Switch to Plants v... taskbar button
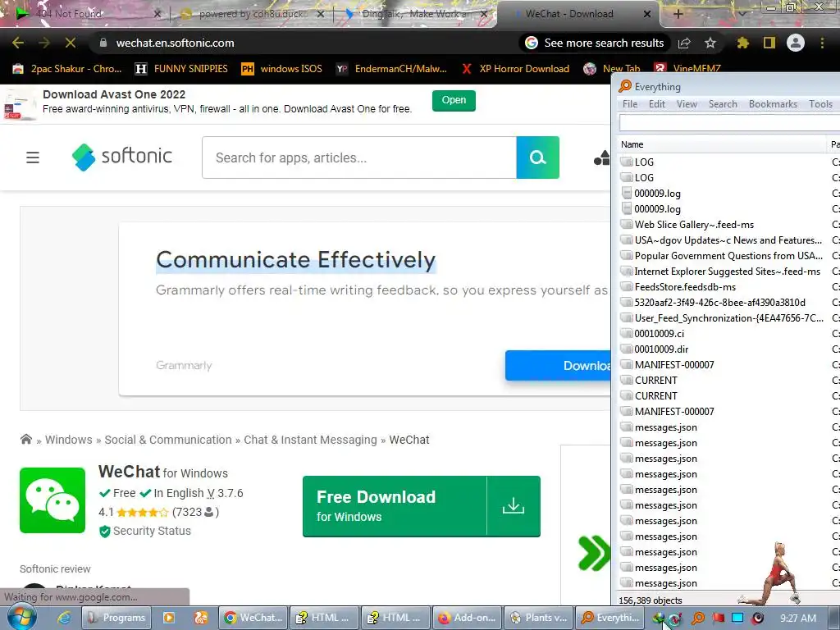The height and width of the screenshot is (630, 840). (x=538, y=618)
